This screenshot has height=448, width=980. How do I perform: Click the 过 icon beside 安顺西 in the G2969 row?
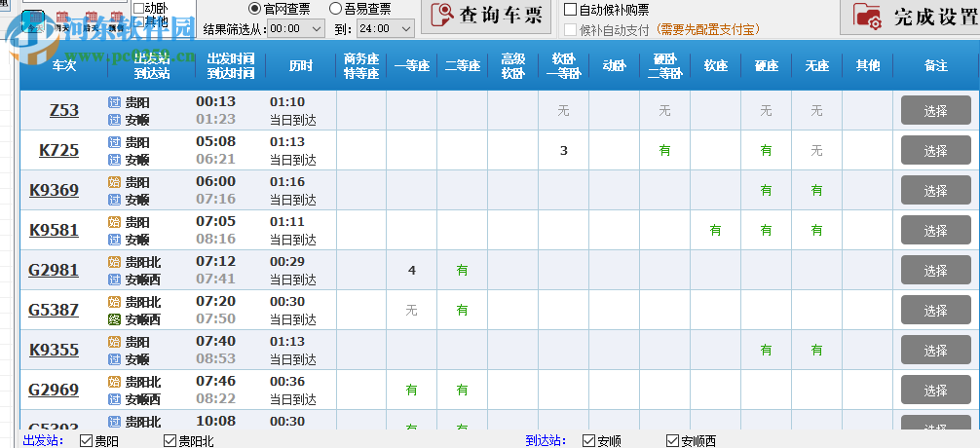[114, 399]
